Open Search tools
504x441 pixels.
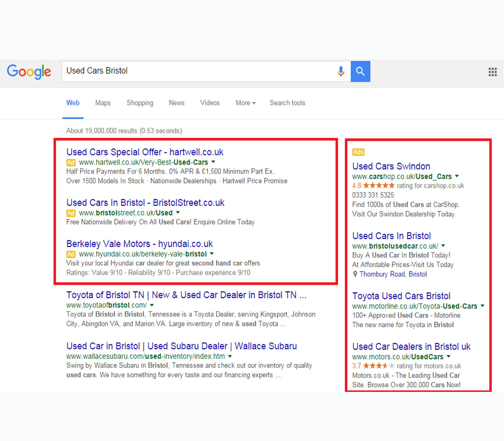(x=287, y=103)
